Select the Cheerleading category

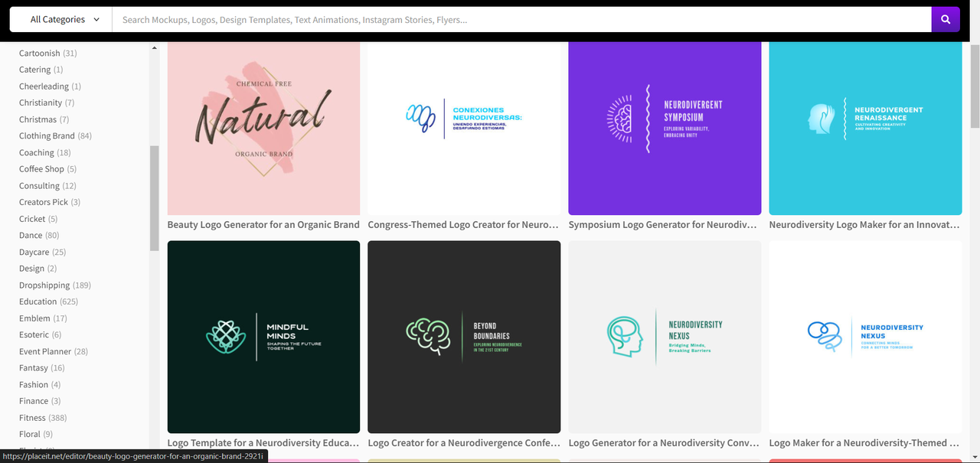[x=50, y=86]
